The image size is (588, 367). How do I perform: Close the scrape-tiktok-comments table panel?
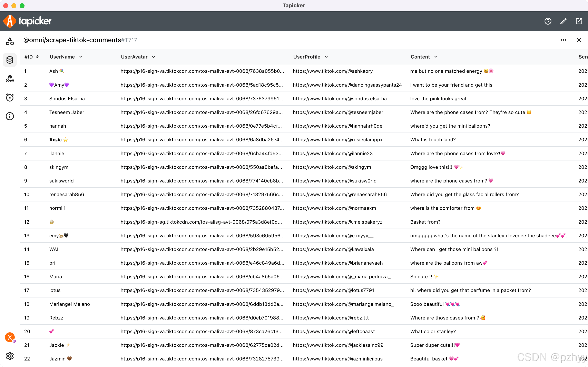click(x=579, y=40)
